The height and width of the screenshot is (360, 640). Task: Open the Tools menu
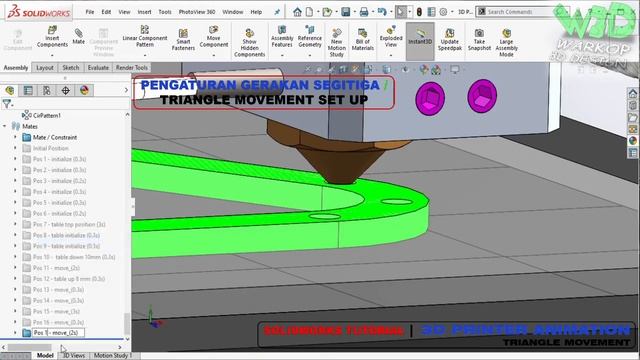pos(165,12)
